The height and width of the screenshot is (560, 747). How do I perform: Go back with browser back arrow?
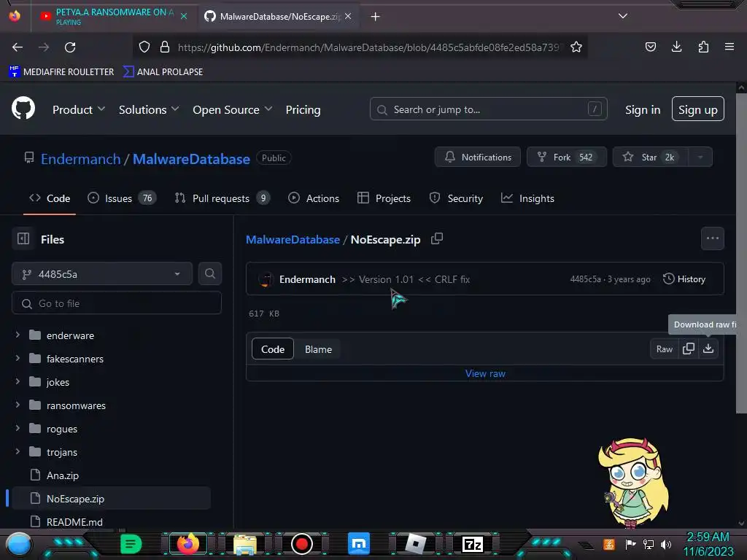click(x=18, y=47)
